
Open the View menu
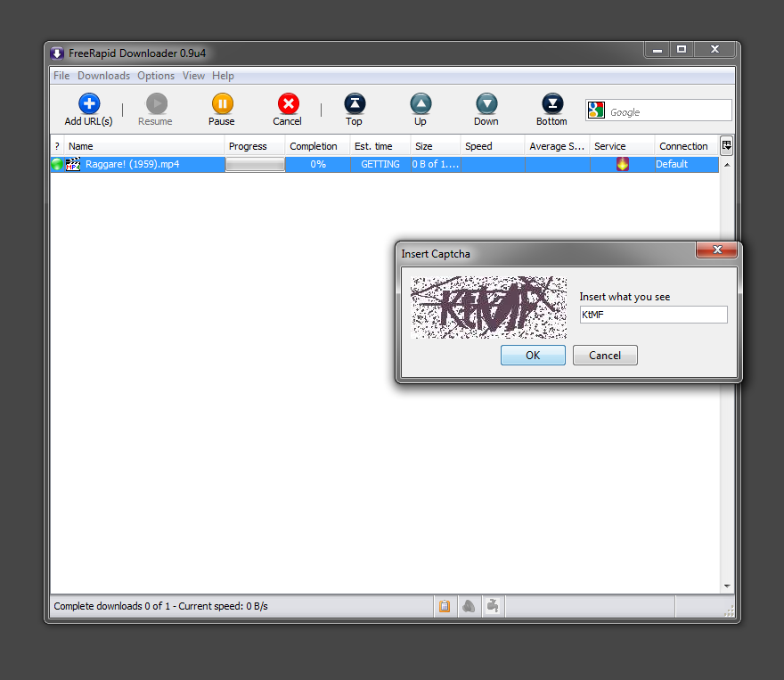click(193, 76)
